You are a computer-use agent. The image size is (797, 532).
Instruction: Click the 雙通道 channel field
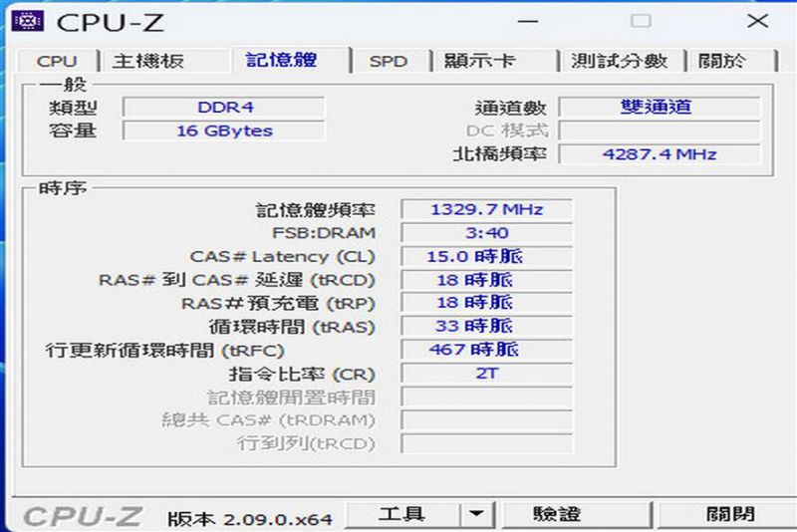[659, 107]
